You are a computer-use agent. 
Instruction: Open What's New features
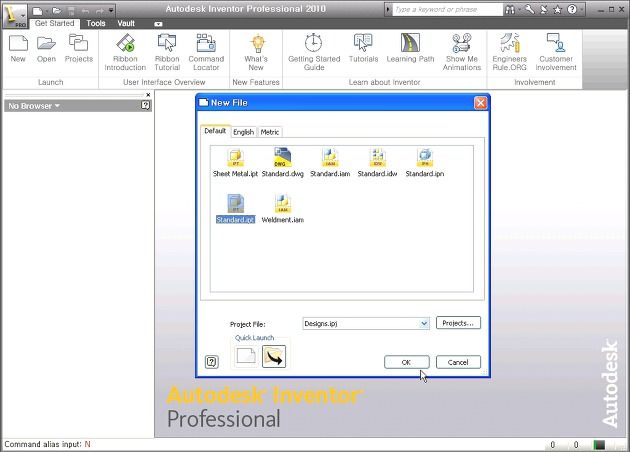point(256,53)
